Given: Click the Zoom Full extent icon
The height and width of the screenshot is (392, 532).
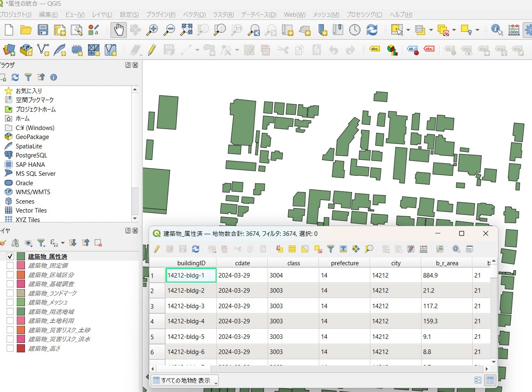Looking at the screenshot, I should [186, 30].
